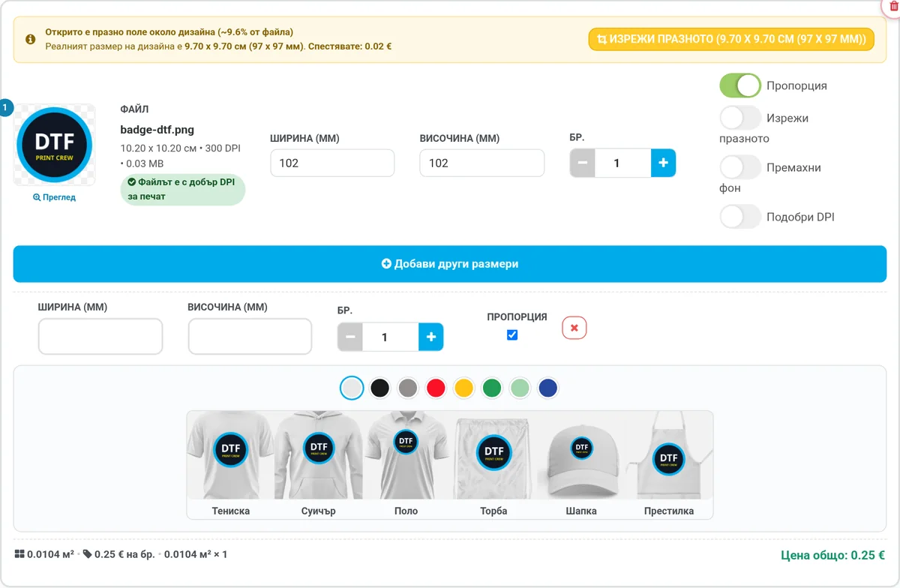Viewport: 900px width, 588px height.
Task: Click Добави други размери button
Action: (450, 264)
